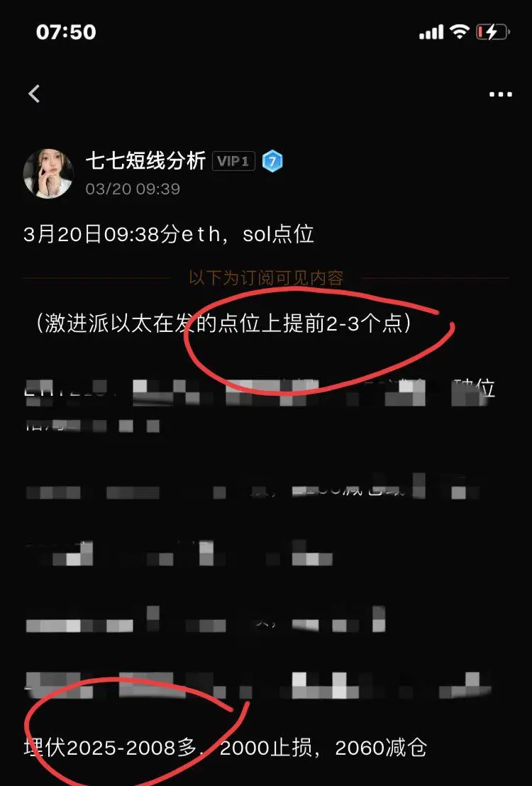Tap the 以下为订阅可见内容 subscription divider label

pyautogui.click(x=266, y=277)
